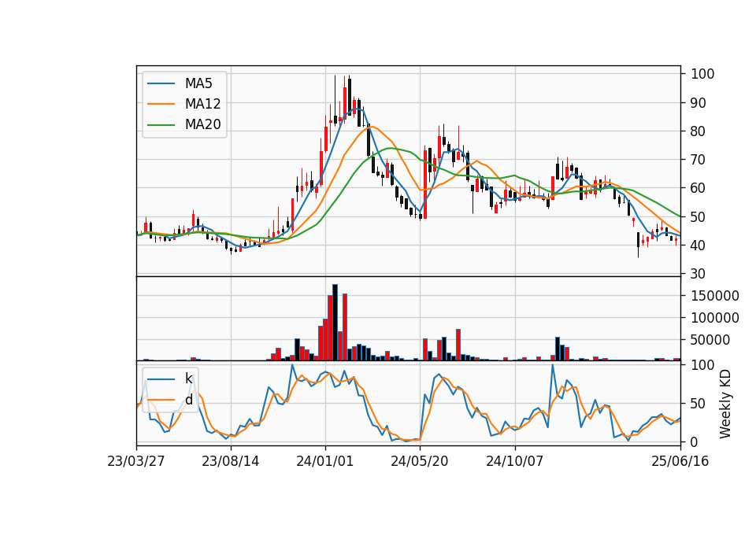The image size is (756, 543).
Task: Click the volume axis label 150000
Action: coord(715,296)
